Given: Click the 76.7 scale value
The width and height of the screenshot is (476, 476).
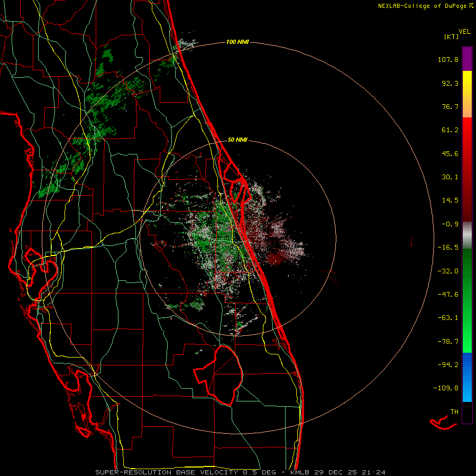Looking at the screenshot, I should (450, 106).
